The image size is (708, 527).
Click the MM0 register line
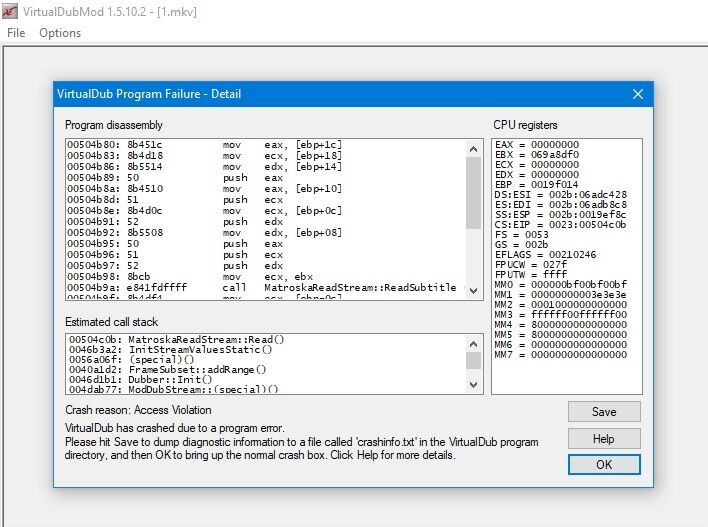tap(561, 284)
